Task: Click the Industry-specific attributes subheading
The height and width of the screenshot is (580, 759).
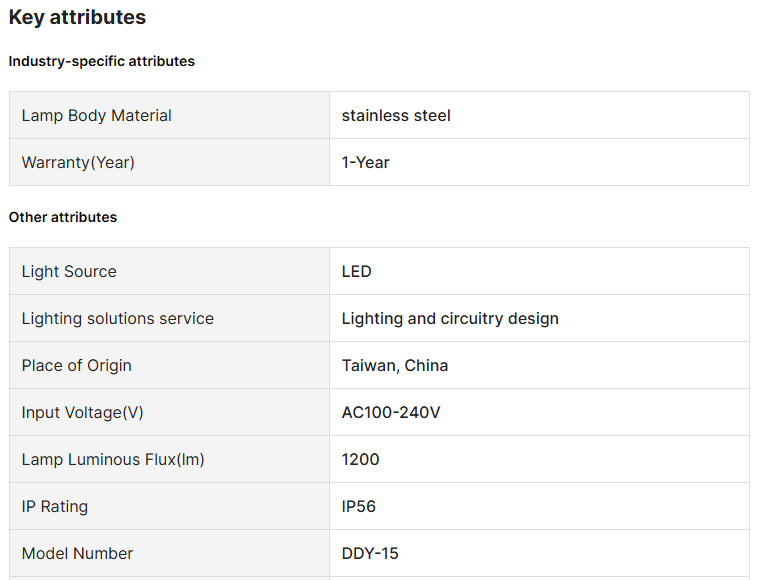Action: click(x=102, y=61)
